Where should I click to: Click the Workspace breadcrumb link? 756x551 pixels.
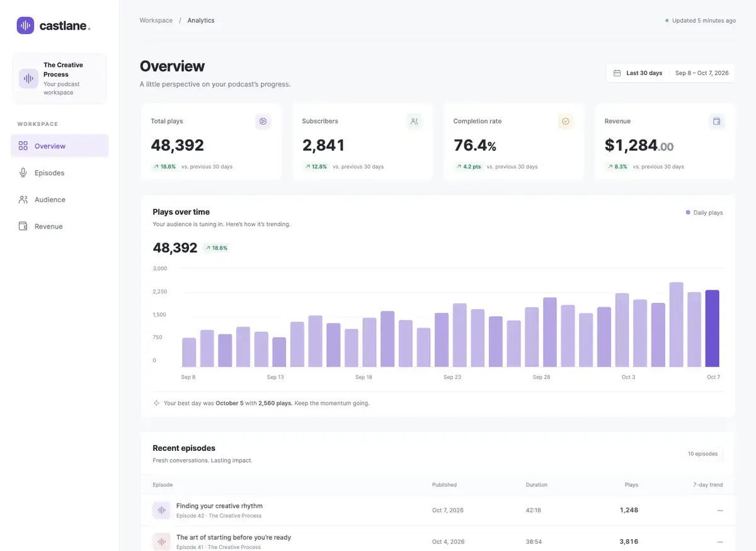point(156,21)
